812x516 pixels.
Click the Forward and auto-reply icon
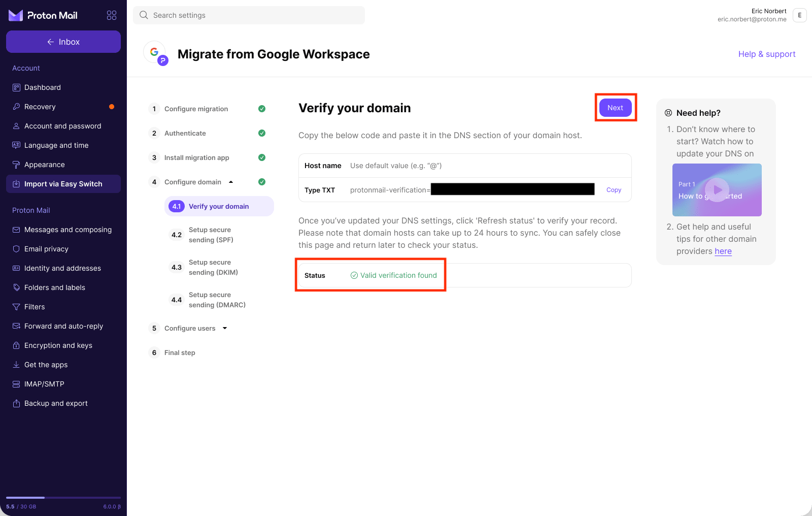(16, 326)
